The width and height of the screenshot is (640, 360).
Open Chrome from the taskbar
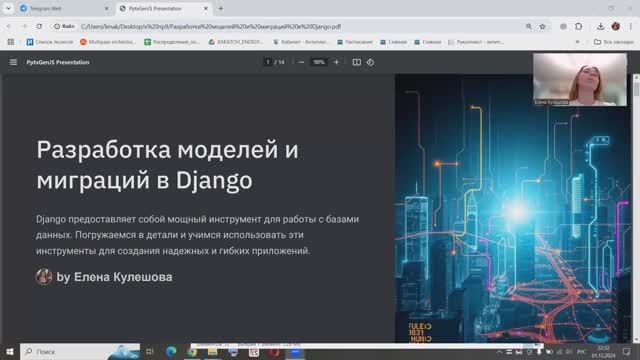point(192,352)
